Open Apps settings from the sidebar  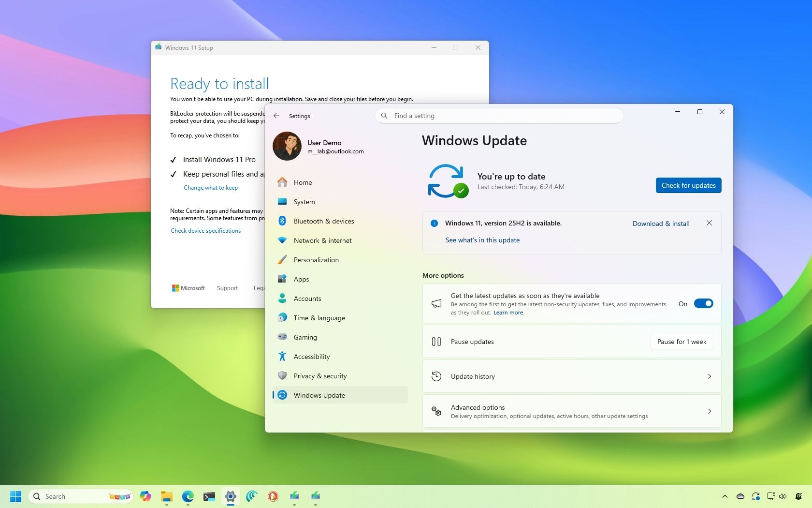click(x=301, y=279)
